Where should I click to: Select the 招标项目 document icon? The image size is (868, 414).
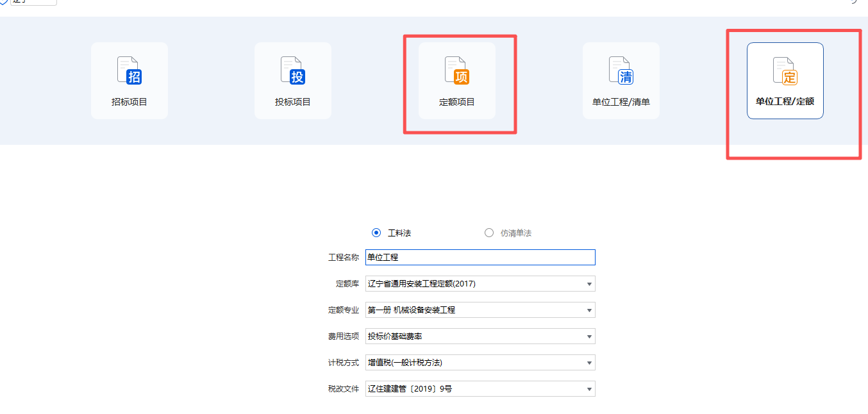(x=129, y=80)
